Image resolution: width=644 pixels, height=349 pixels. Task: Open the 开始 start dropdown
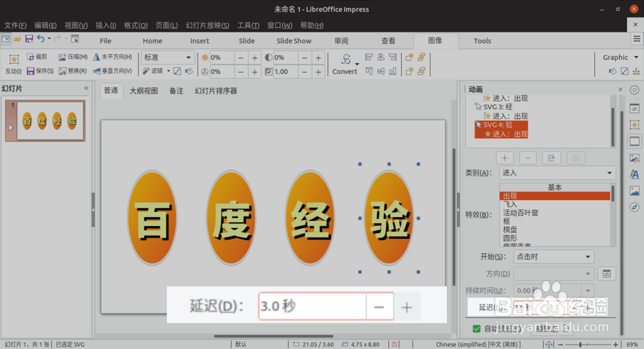tap(554, 257)
